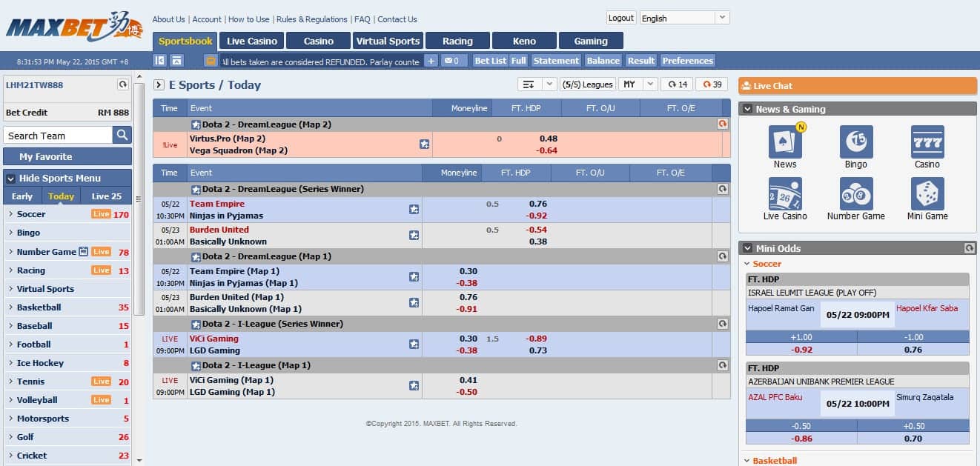The image size is (980, 466).
Task: Click the plus icon beside the announcement ticker
Action: click(x=431, y=61)
